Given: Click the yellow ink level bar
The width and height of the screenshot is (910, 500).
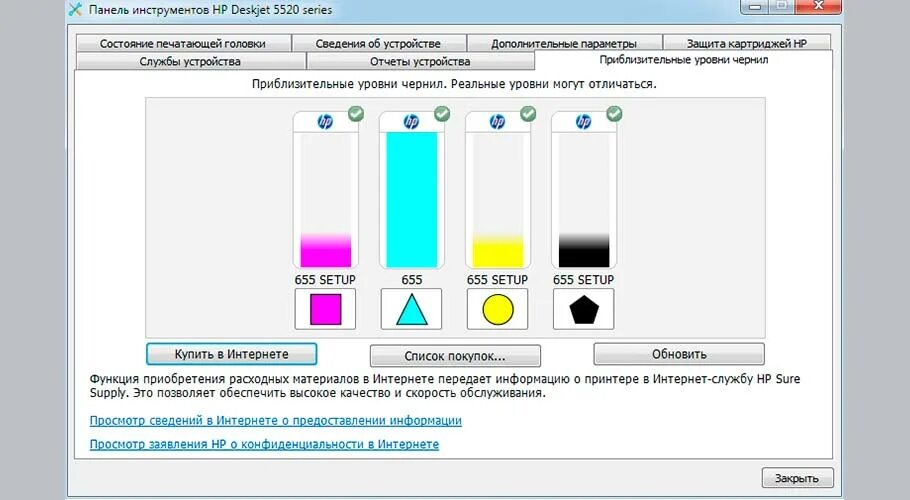Looking at the screenshot, I should coord(497,200).
